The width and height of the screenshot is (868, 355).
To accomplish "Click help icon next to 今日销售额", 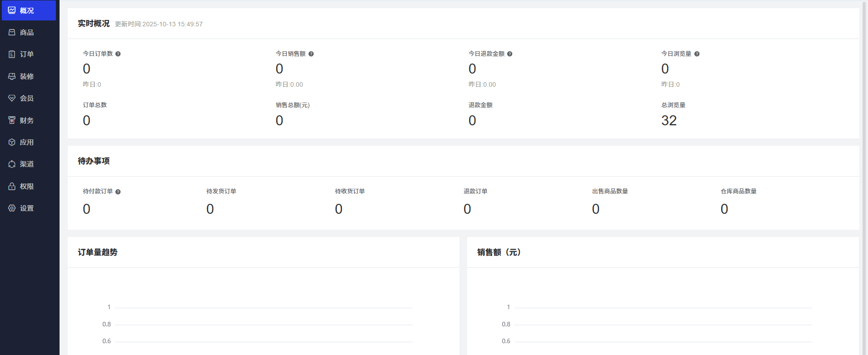I will click(x=311, y=54).
